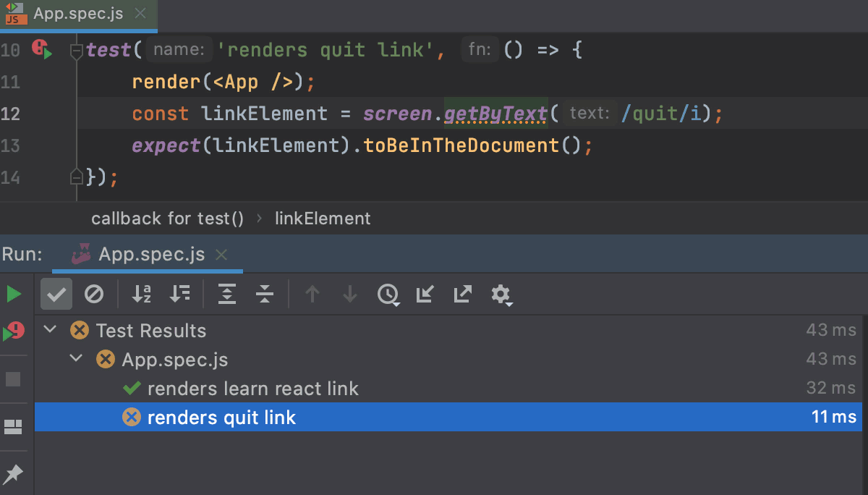The width and height of the screenshot is (868, 495).
Task: Toggle the Show Passed tests filter
Action: (56, 294)
